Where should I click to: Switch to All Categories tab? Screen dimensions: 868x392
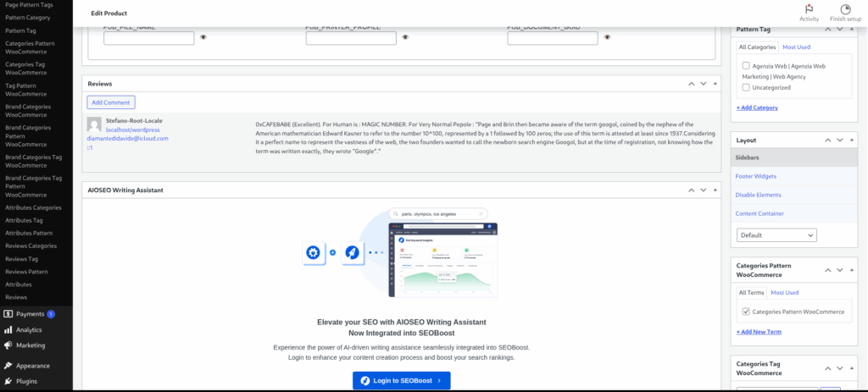click(x=757, y=47)
